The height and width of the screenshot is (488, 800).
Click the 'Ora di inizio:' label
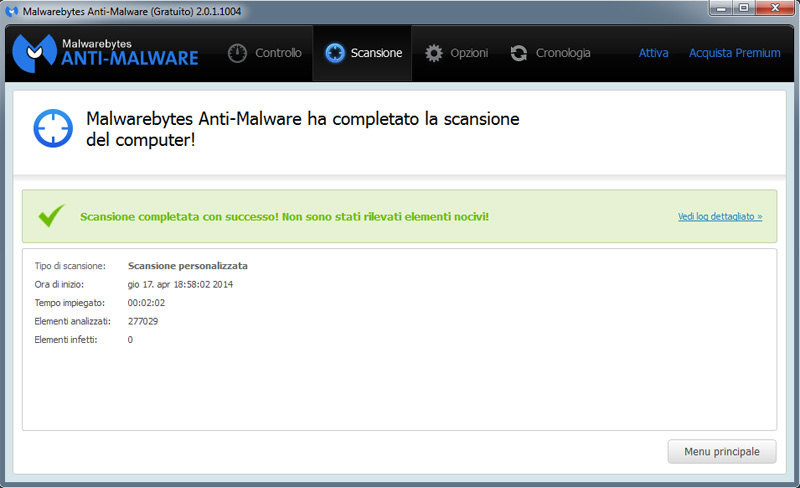point(59,284)
